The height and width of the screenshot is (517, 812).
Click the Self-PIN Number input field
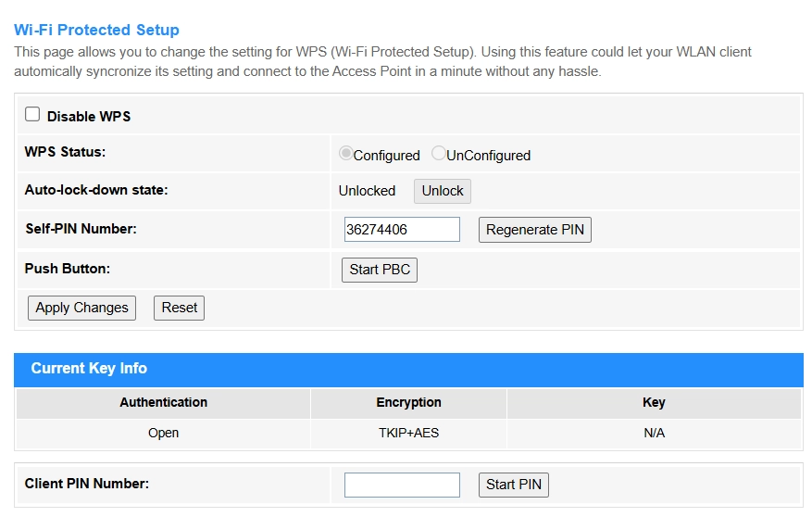[402, 230]
